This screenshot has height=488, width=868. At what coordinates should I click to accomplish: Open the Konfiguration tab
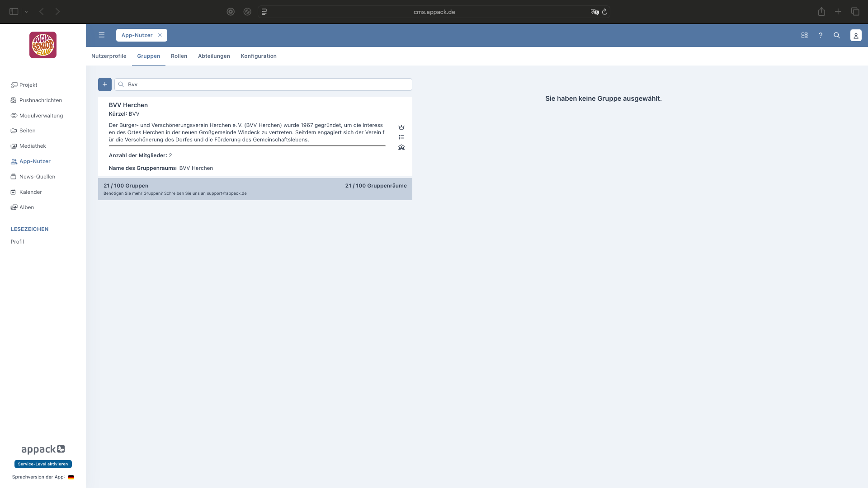[259, 56]
